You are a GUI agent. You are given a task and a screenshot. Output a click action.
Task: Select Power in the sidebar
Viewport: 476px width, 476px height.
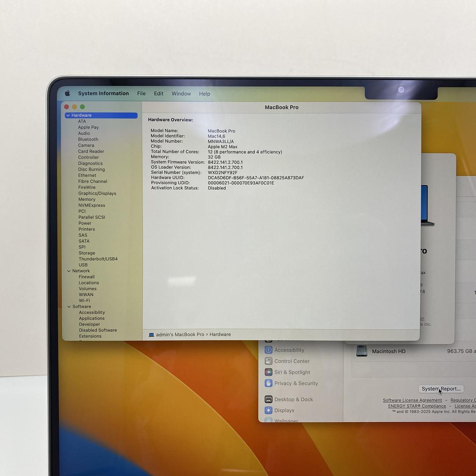pyautogui.click(x=85, y=223)
